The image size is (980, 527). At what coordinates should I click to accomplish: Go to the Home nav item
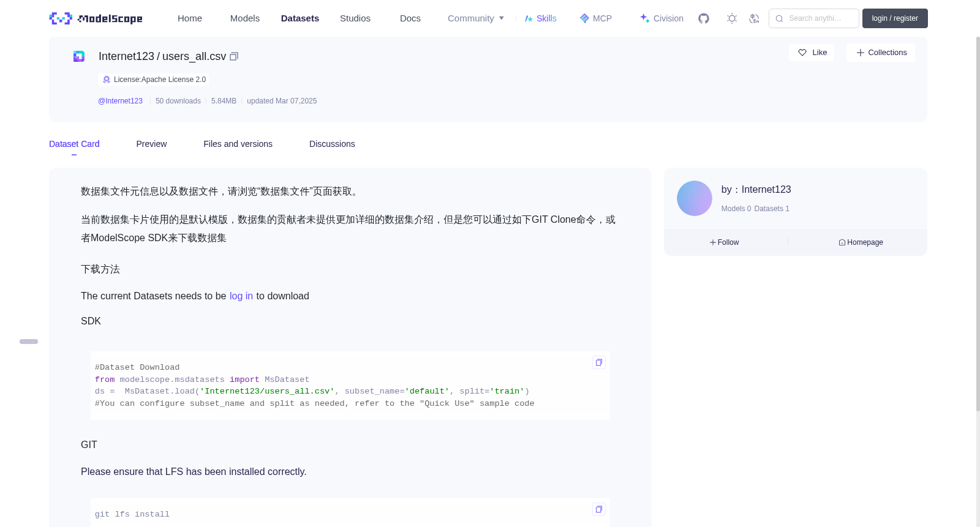point(190,18)
